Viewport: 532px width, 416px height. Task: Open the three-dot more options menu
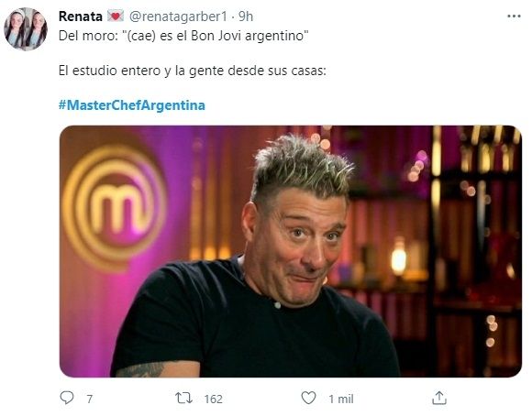tap(514, 16)
